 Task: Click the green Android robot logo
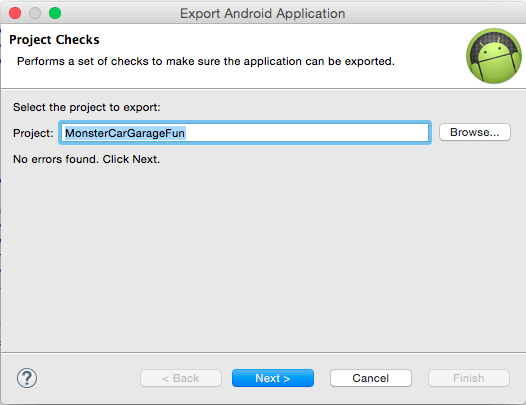click(x=494, y=56)
